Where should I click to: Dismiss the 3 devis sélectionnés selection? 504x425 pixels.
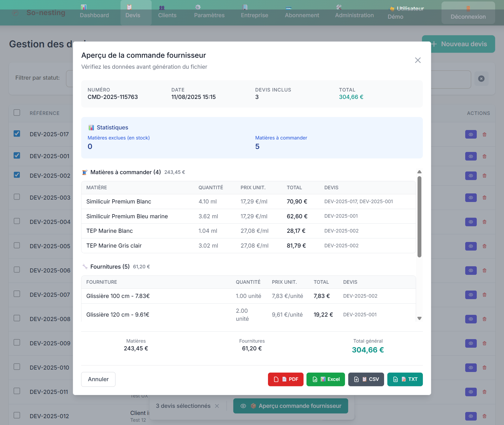(x=217, y=406)
